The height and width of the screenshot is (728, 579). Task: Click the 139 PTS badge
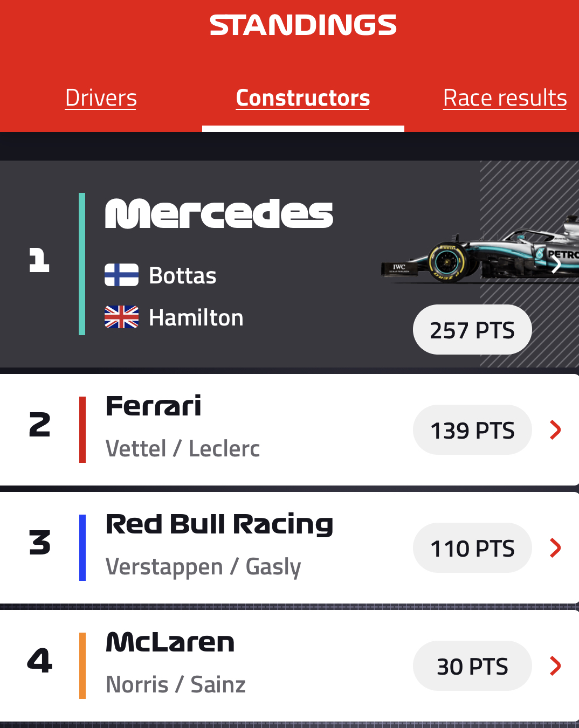472,430
